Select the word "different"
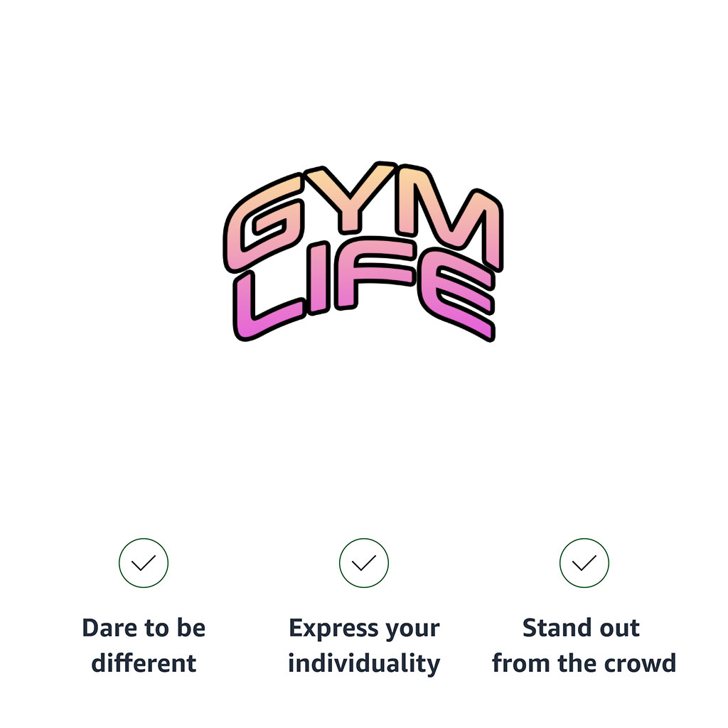The width and height of the screenshot is (728, 728). pos(144,663)
